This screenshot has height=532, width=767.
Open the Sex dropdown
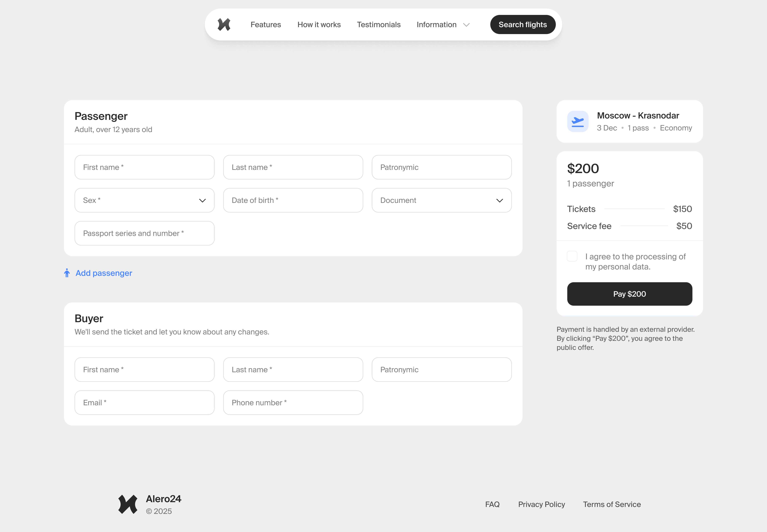(x=144, y=200)
